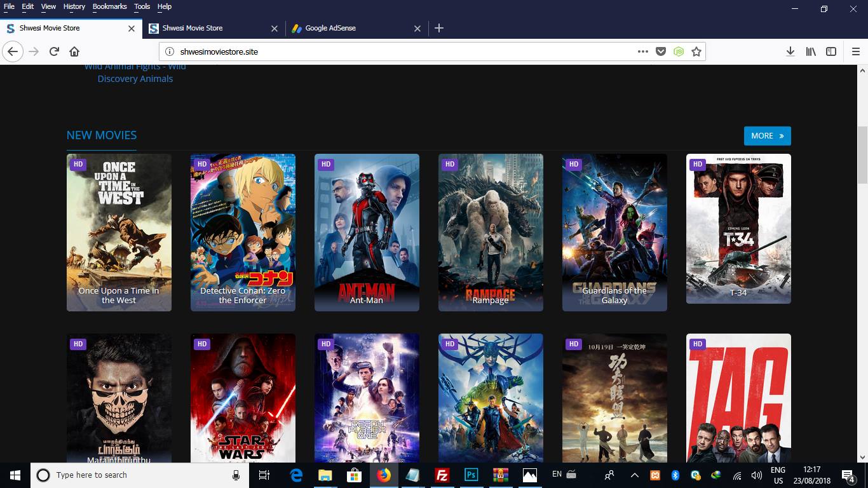Click the address bar URL field
The image size is (868, 488).
[407, 51]
